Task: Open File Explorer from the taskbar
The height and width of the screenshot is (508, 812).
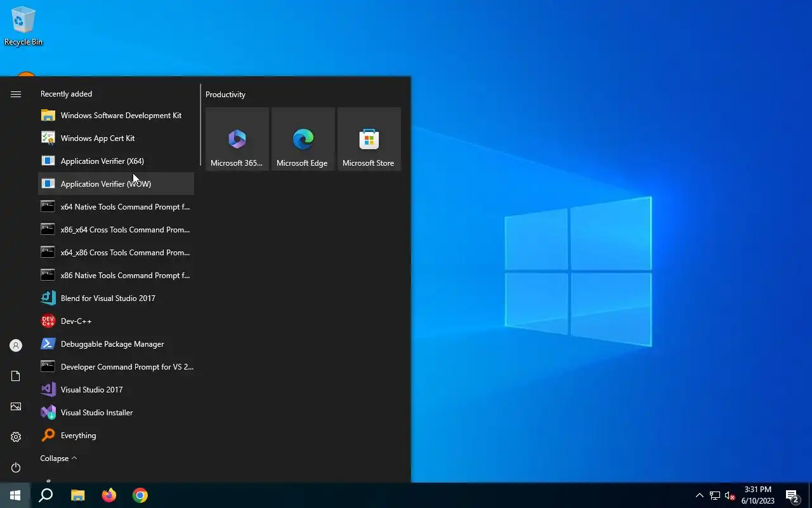Action: coord(77,495)
